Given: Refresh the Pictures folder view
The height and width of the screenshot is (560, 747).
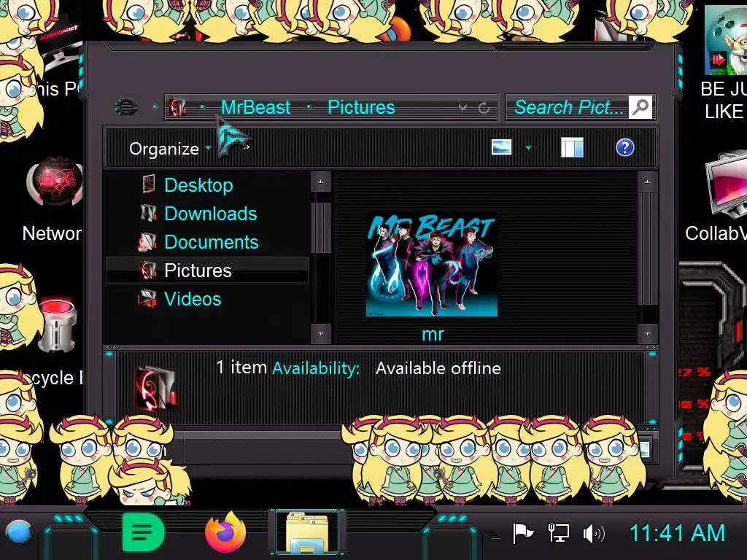Looking at the screenshot, I should 484,108.
